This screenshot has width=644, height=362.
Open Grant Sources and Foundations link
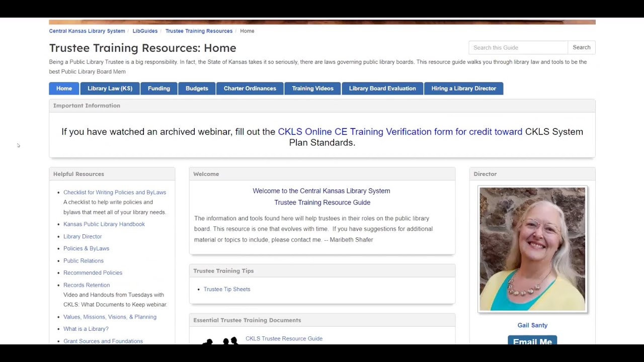click(x=103, y=341)
